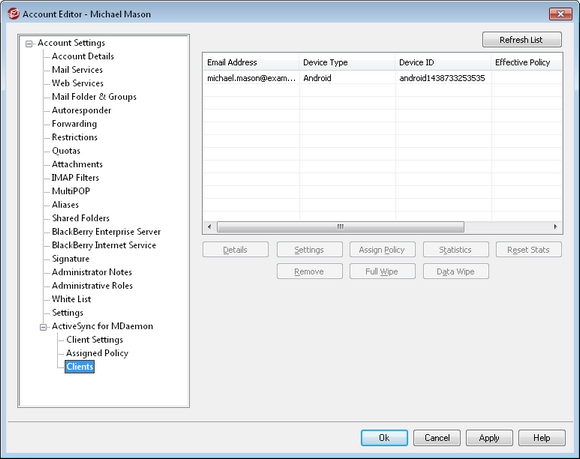
Task: Select the Assigned Policy tree item
Action: 97,353
